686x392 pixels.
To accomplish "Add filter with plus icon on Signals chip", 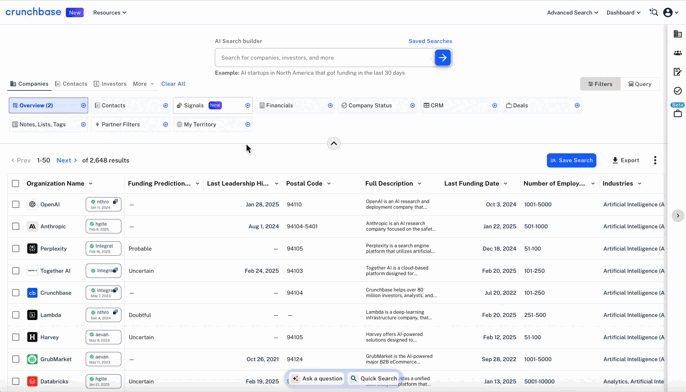I will [248, 105].
